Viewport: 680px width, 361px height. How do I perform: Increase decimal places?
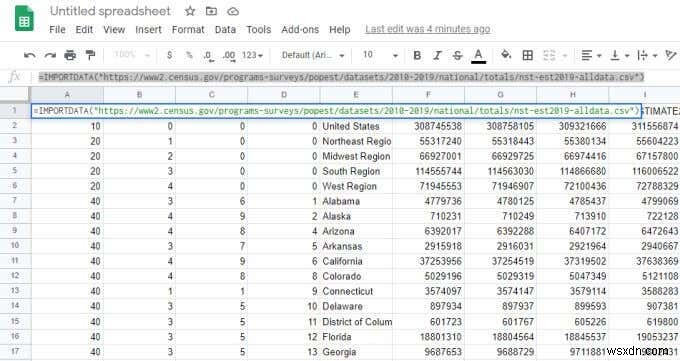point(229,56)
